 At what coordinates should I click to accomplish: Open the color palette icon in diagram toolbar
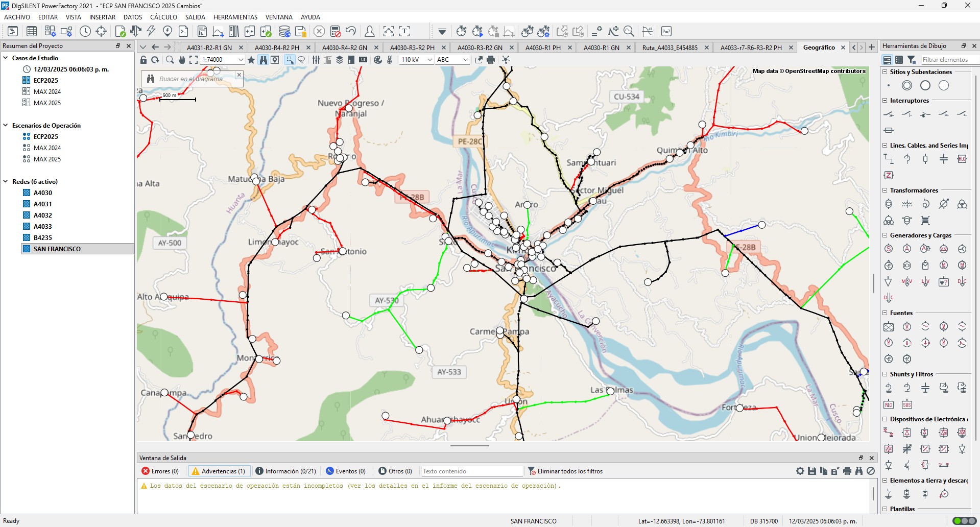[x=378, y=60]
